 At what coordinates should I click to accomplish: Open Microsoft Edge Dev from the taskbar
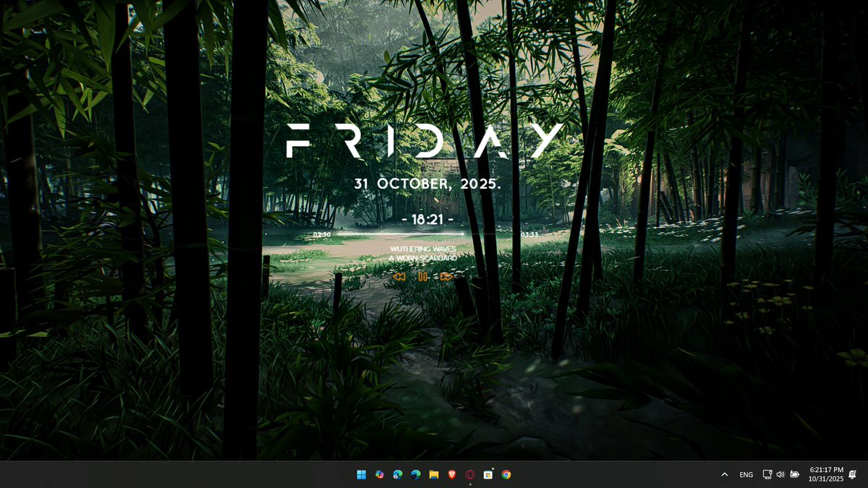[x=415, y=475]
